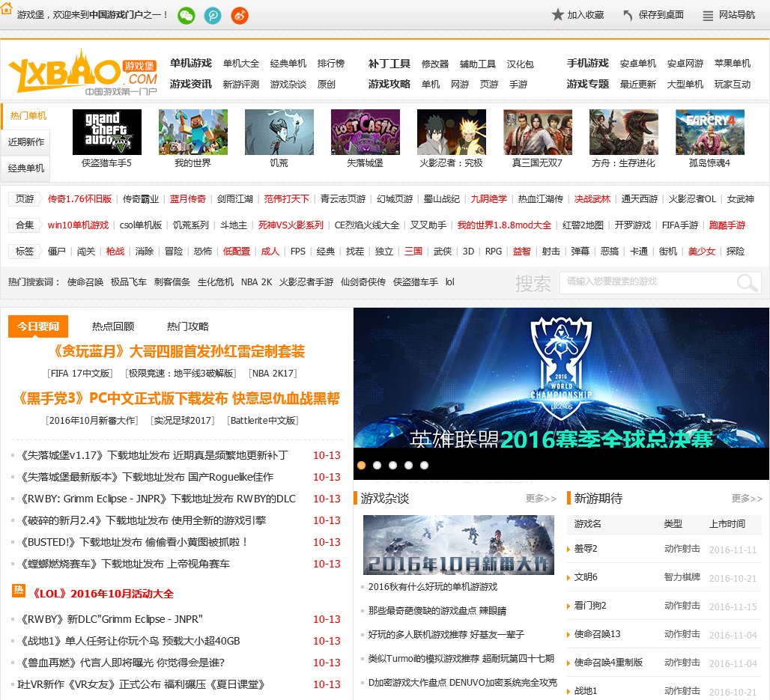This screenshot has height=700, width=770.
Task: Switch to the 热门单机 side tab
Action: (x=26, y=116)
